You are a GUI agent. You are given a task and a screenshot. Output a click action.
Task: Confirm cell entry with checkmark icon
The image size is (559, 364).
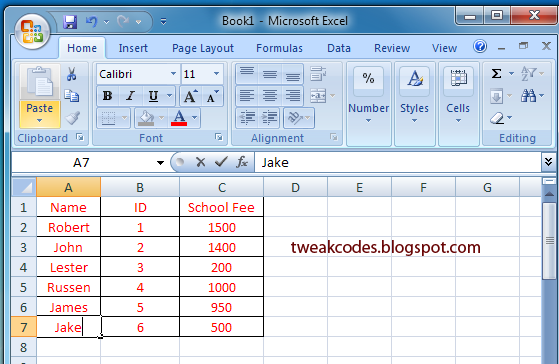221,162
